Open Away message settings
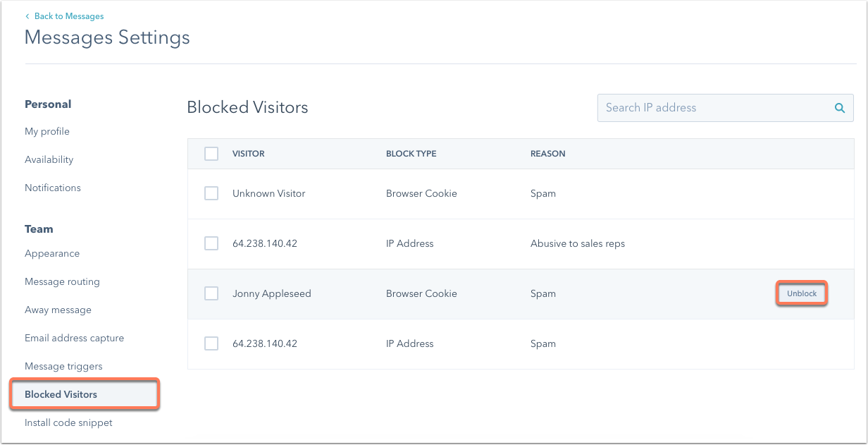 click(x=58, y=310)
